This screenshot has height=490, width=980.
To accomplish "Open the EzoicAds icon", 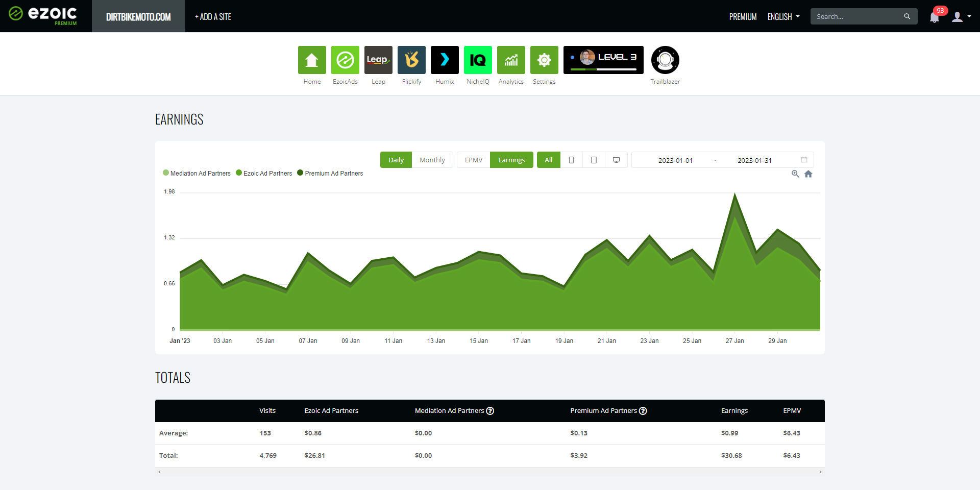I will pos(345,60).
